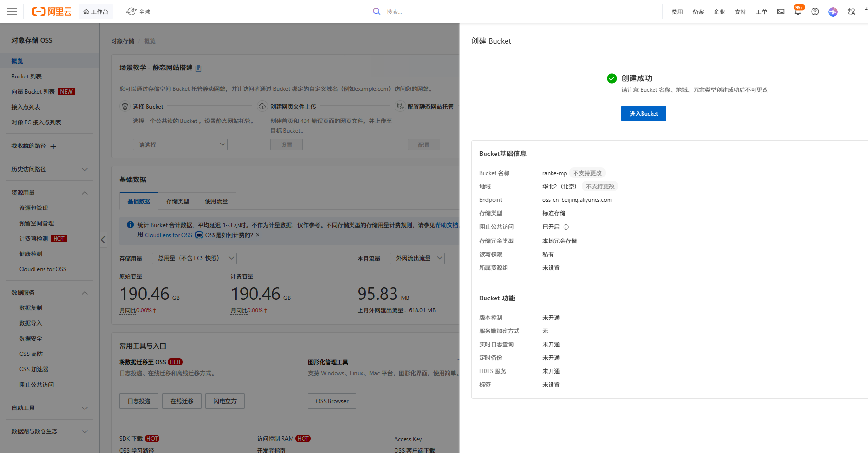Click the 在线迁移 button
Viewport: 868px width, 453px height.
pyautogui.click(x=182, y=401)
